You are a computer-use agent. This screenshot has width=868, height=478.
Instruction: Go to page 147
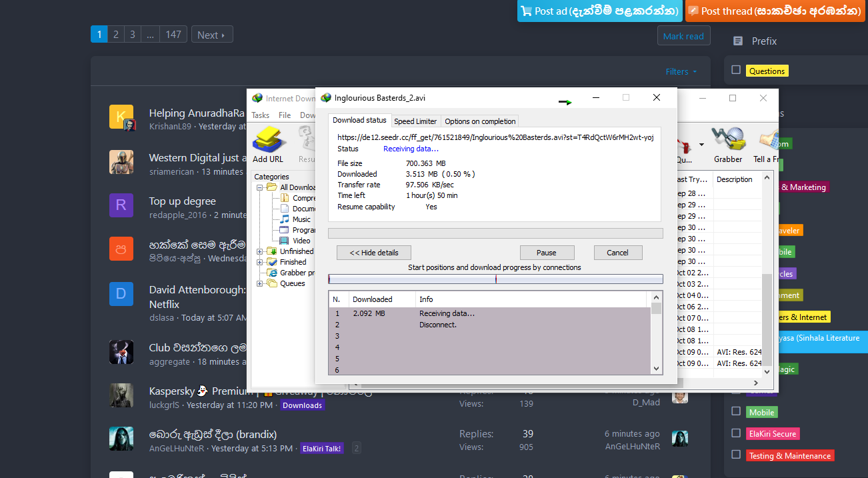click(173, 35)
